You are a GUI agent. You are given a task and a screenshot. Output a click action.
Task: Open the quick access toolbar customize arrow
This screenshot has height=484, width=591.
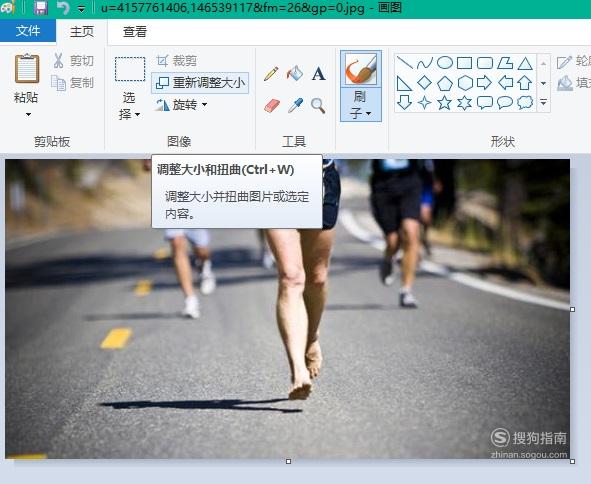(x=81, y=9)
